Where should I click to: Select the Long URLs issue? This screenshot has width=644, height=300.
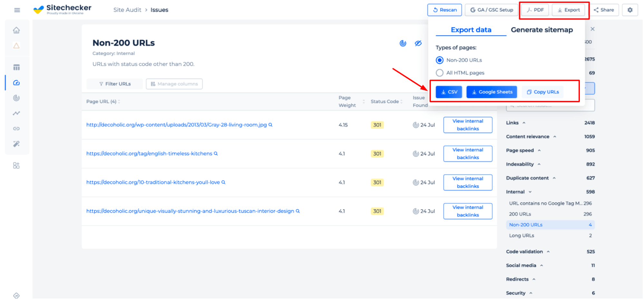coord(550,236)
